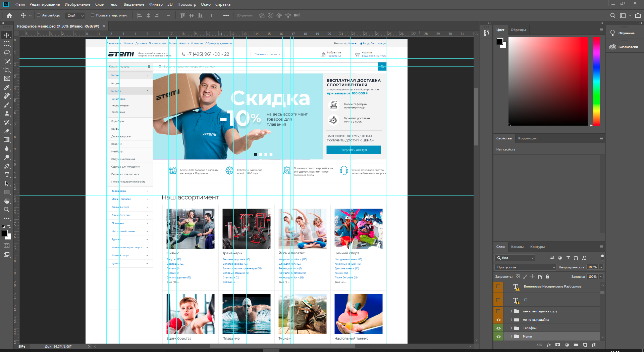
Task: Open the Слой auto-select dropdown
Action: (75, 15)
